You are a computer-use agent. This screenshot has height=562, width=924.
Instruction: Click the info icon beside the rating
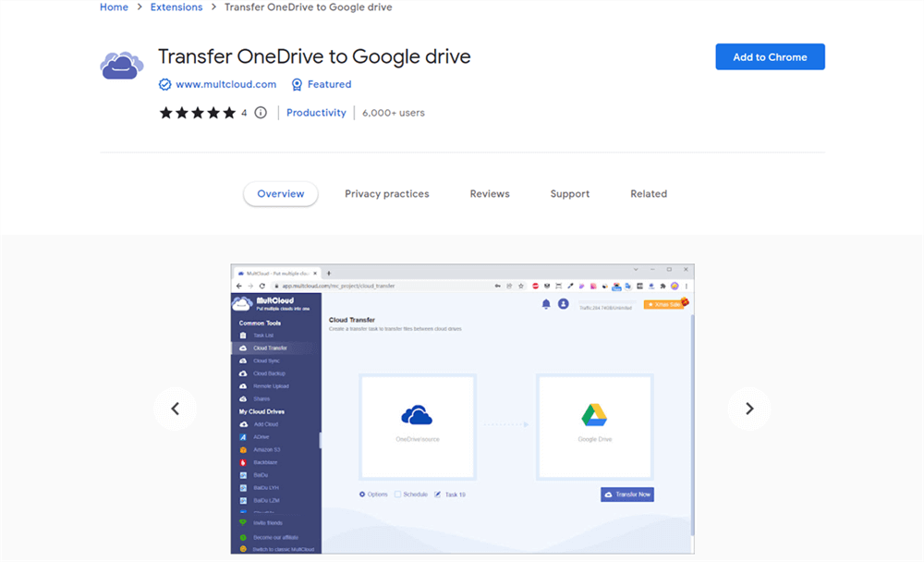click(x=260, y=112)
